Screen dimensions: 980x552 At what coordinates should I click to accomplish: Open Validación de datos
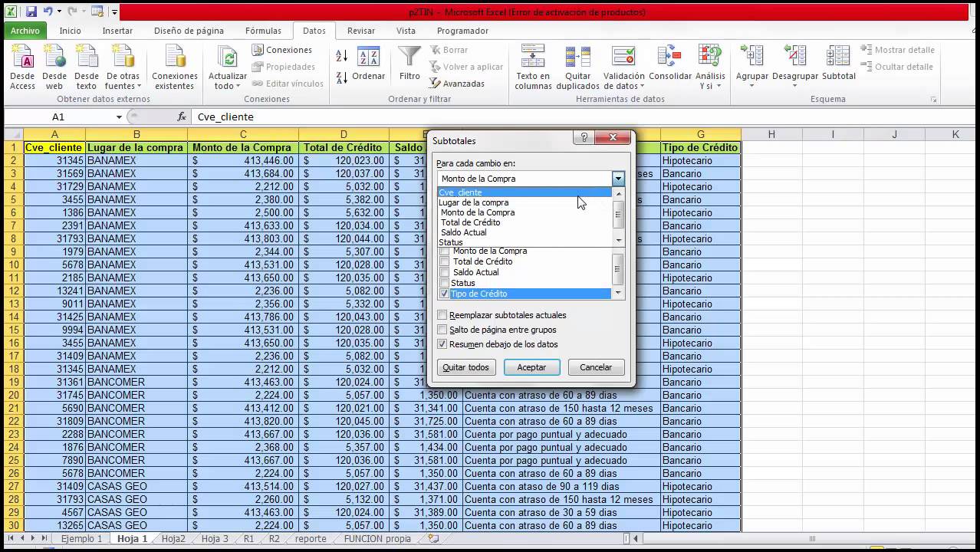[x=624, y=67]
